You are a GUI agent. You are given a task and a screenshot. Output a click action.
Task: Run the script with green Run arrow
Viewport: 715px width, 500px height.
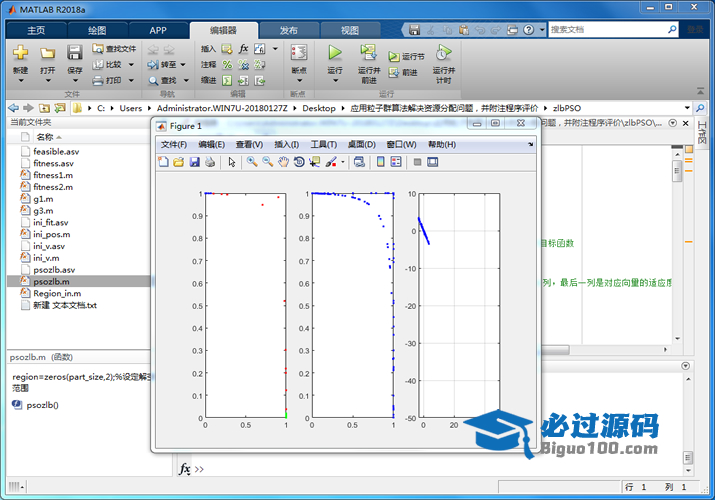tap(335, 52)
